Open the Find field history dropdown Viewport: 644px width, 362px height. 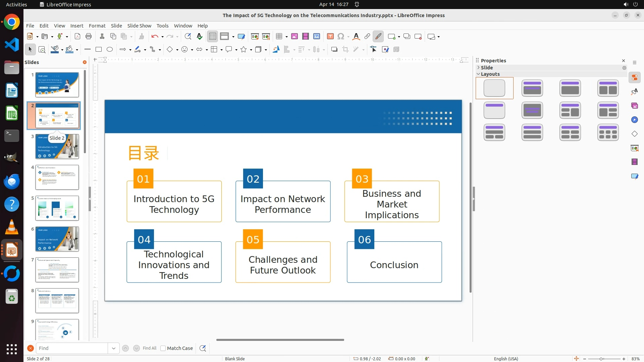click(114, 348)
